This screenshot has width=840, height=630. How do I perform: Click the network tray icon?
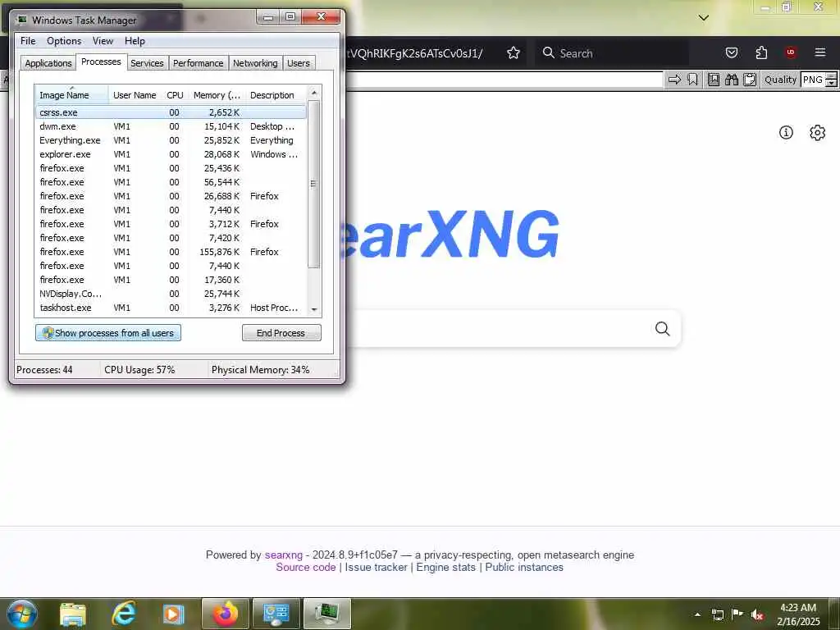pos(717,614)
